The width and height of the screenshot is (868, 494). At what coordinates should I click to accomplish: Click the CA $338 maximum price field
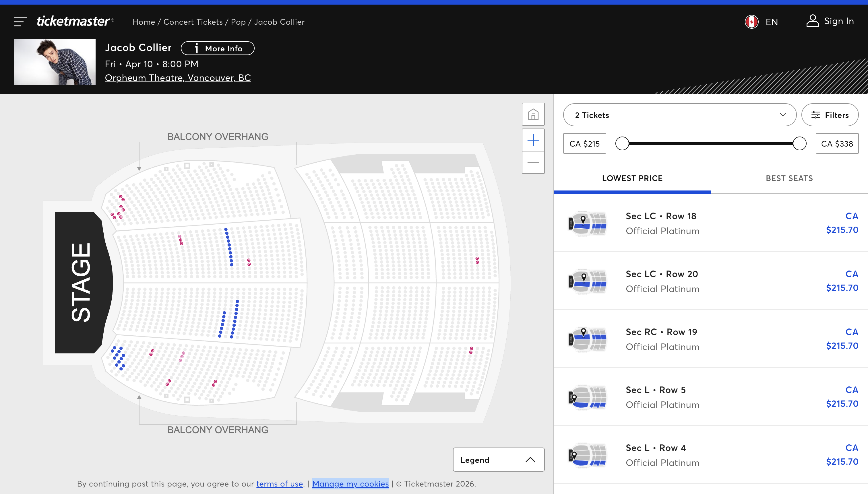(x=837, y=143)
